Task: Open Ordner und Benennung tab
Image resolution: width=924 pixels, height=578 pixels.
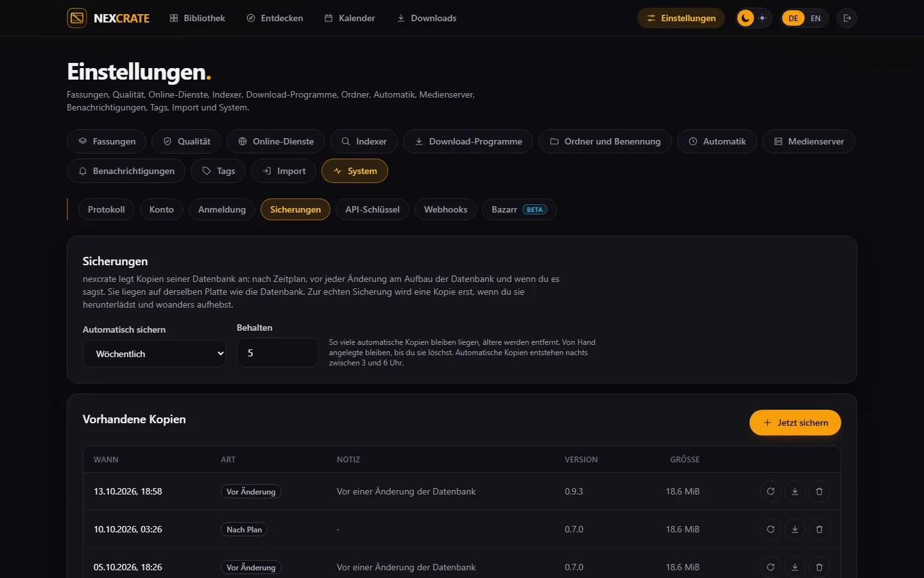Action: (605, 141)
